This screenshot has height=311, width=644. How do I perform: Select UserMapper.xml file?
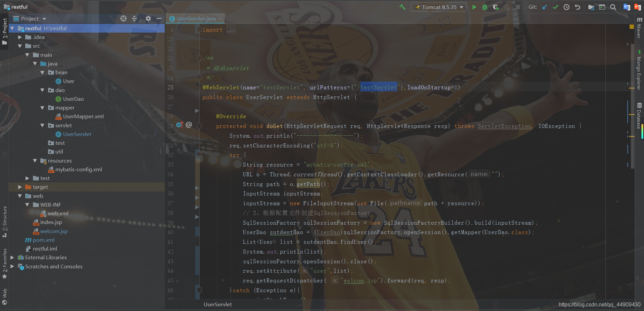pyautogui.click(x=83, y=117)
